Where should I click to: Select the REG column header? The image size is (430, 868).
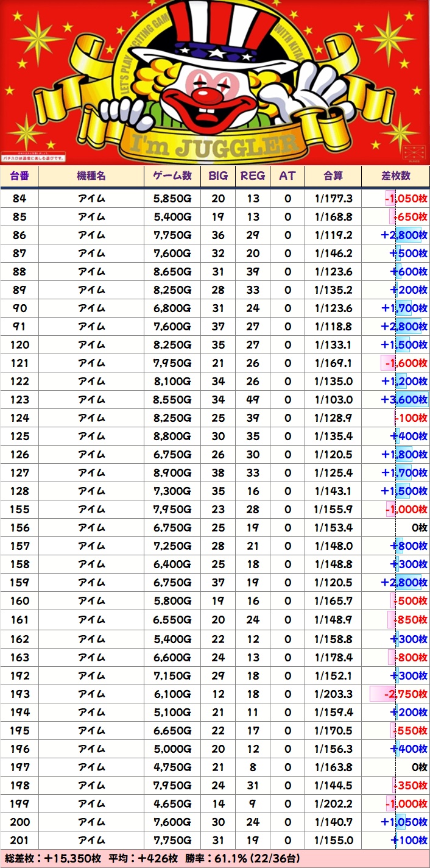point(253,176)
